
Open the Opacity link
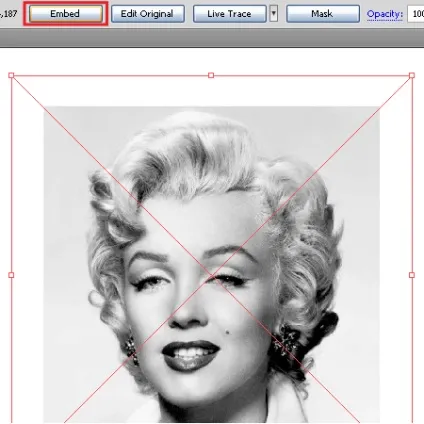(x=385, y=14)
